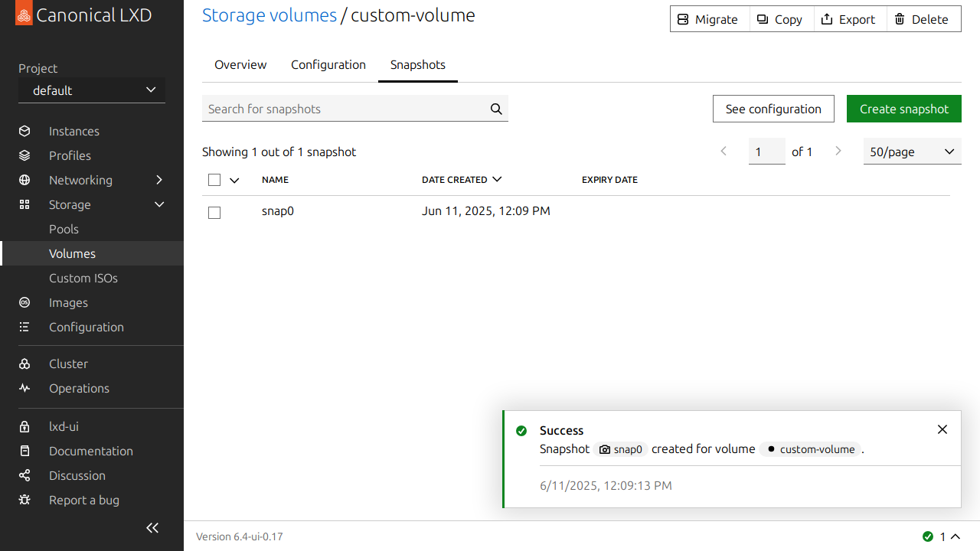Collapse the sidebar with double chevron icon

click(x=152, y=527)
